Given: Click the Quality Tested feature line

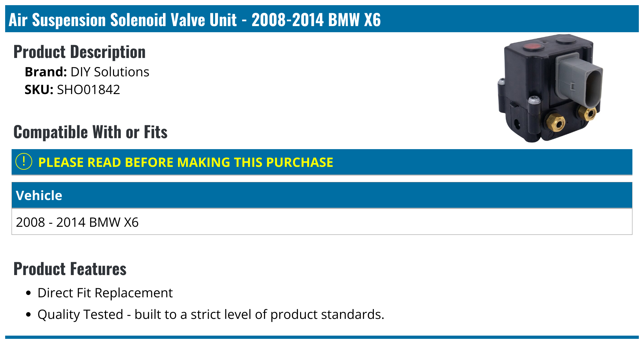Looking at the screenshot, I should (211, 314).
